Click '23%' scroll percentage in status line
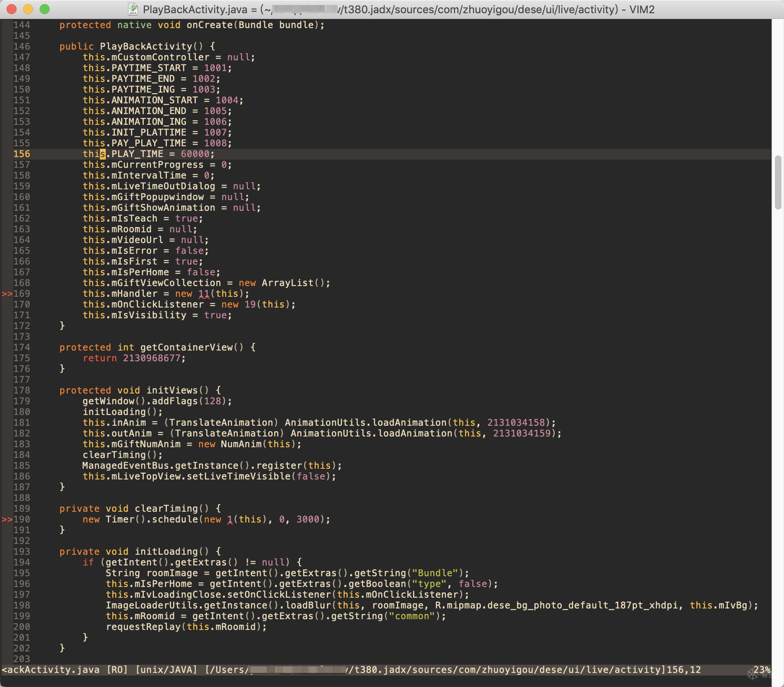The image size is (784, 687). 762,670
